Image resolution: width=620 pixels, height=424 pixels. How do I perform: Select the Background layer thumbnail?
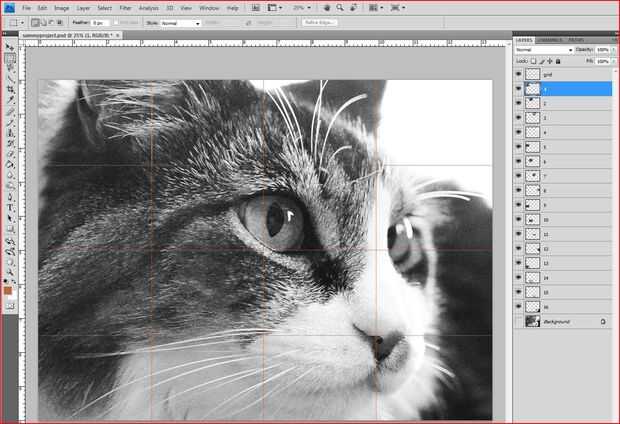532,322
